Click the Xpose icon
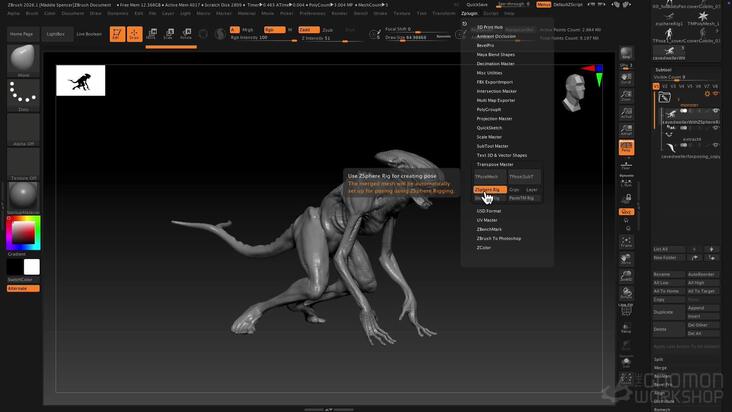 click(626, 379)
